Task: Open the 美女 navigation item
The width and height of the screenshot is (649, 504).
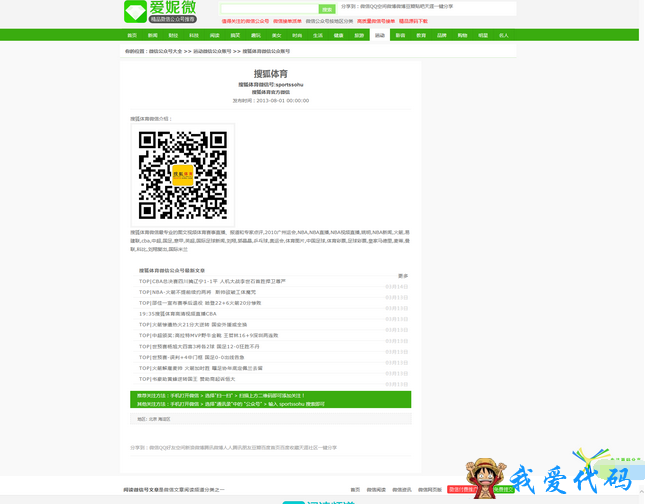Action: click(276, 36)
